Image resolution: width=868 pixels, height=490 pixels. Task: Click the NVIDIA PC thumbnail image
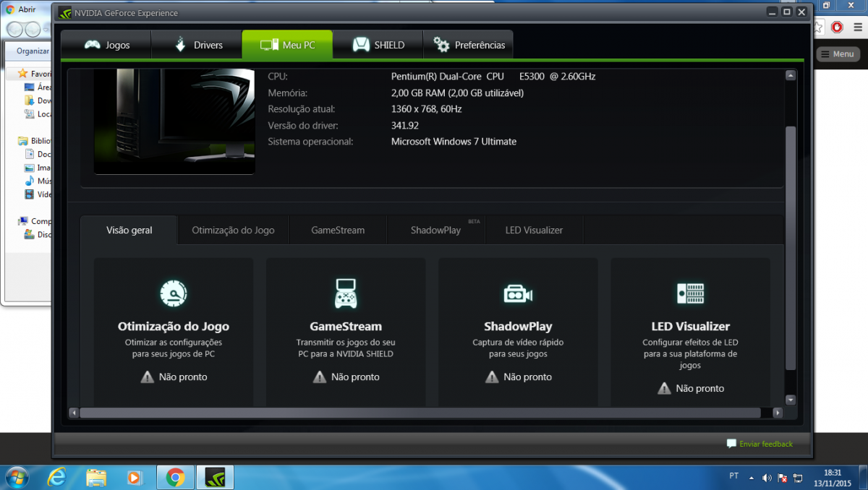[x=174, y=121]
